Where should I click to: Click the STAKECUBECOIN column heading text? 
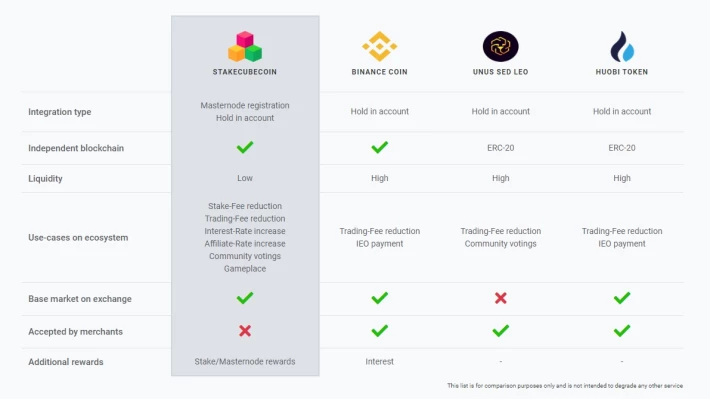pyautogui.click(x=245, y=72)
